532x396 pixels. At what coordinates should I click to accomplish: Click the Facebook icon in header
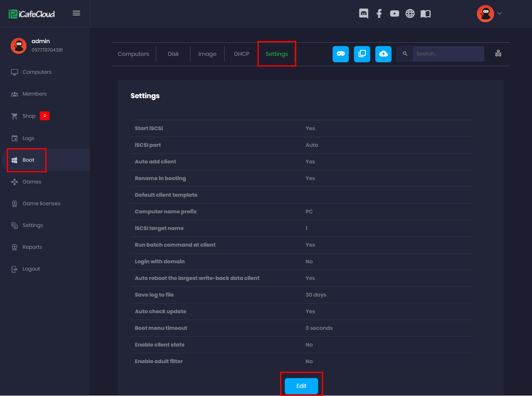[x=379, y=14]
